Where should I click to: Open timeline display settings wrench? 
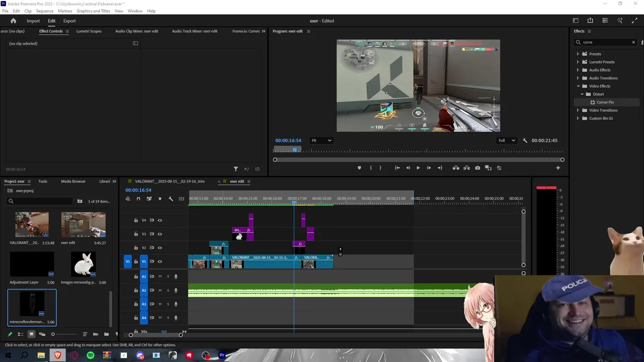(x=171, y=199)
